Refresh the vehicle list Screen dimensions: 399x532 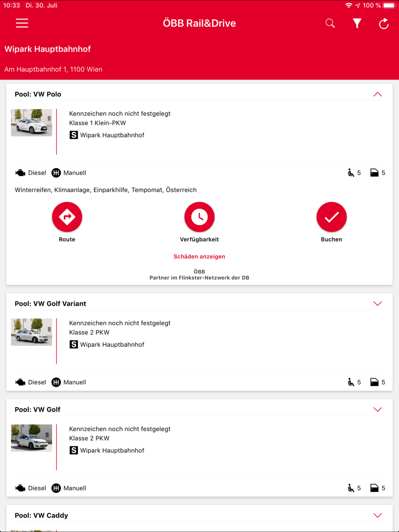pyautogui.click(x=384, y=24)
